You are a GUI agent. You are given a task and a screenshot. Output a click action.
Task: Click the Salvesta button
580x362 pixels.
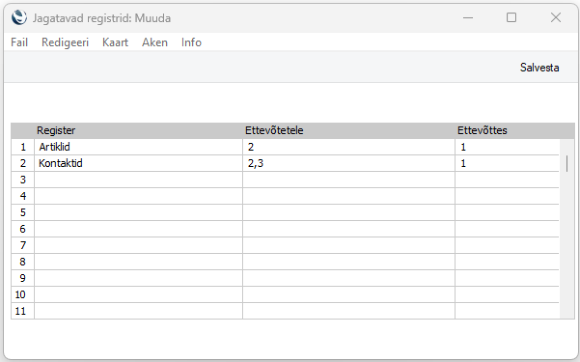(539, 67)
